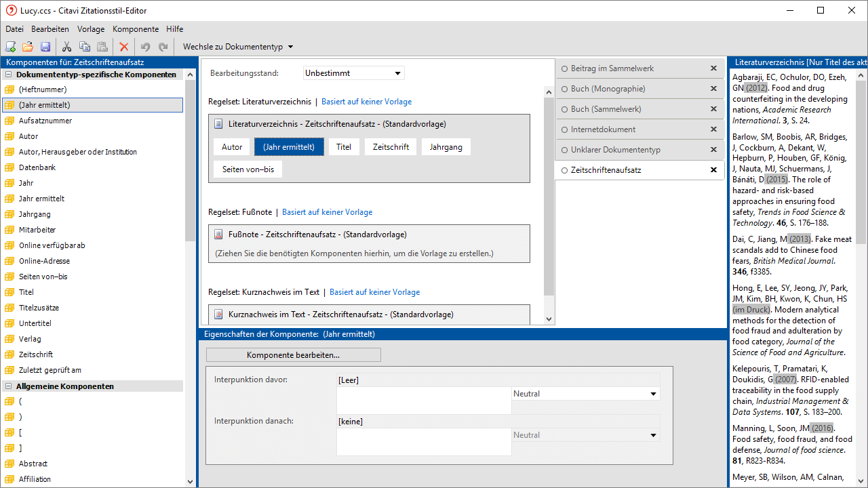Click the Basiert auf keiner Vorlage link for Fußnote

pyautogui.click(x=327, y=212)
